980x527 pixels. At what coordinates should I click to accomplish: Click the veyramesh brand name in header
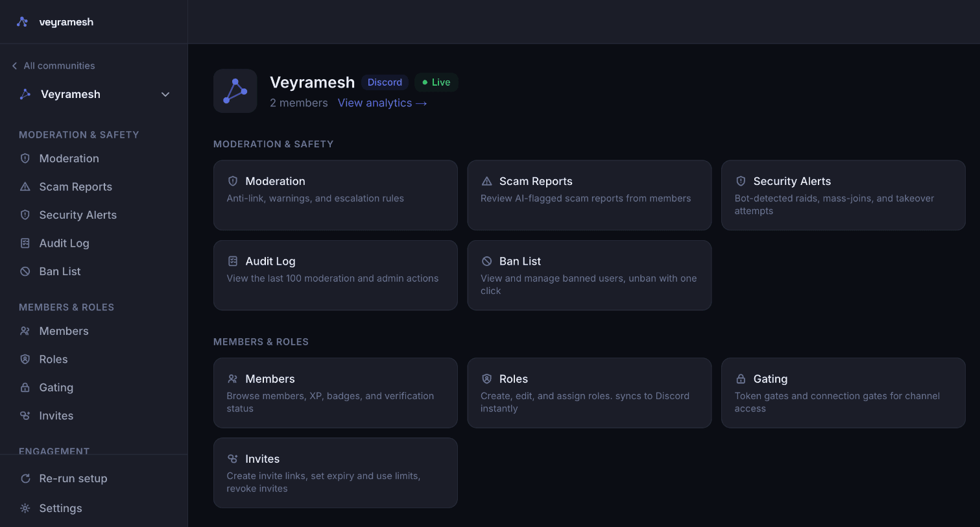coord(66,22)
